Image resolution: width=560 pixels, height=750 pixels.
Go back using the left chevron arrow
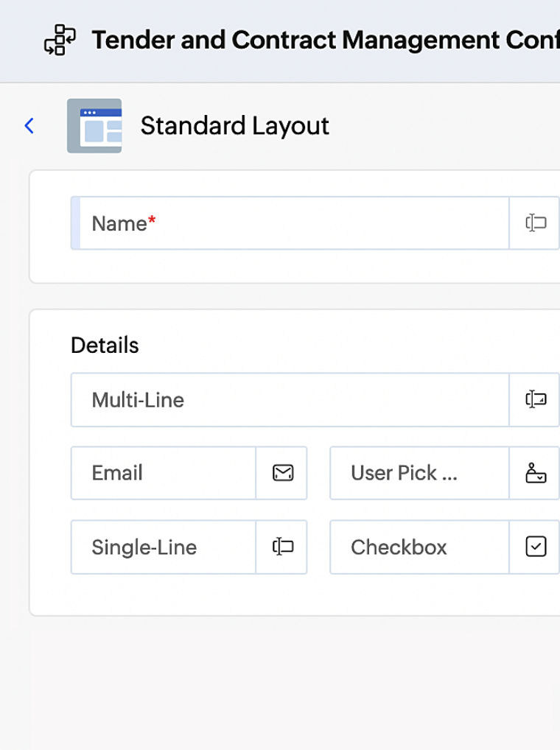[29, 126]
